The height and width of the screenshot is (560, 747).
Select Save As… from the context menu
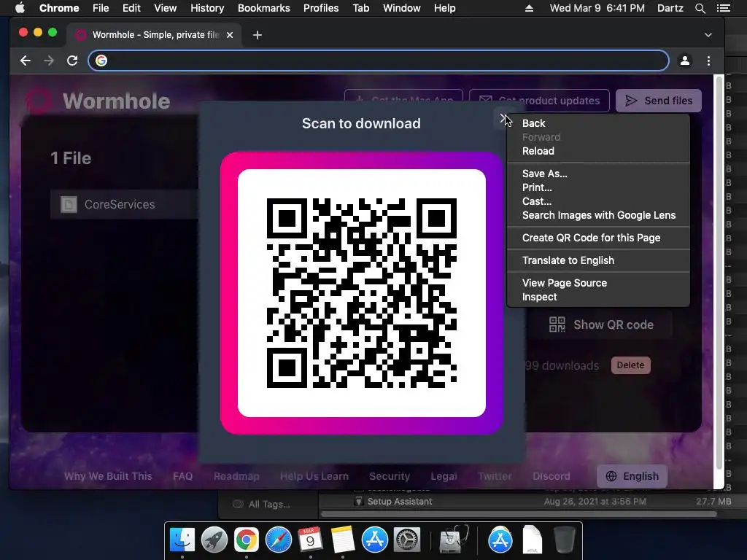pyautogui.click(x=598, y=174)
